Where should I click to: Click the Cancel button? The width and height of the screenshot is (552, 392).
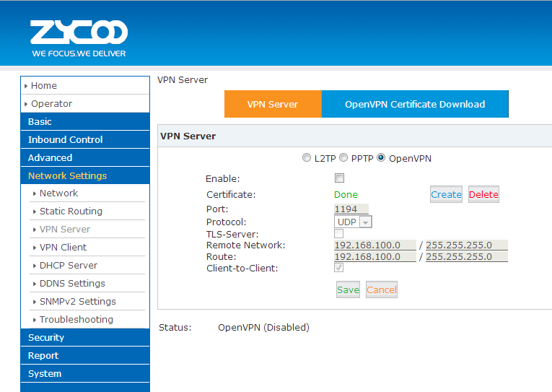tap(382, 289)
